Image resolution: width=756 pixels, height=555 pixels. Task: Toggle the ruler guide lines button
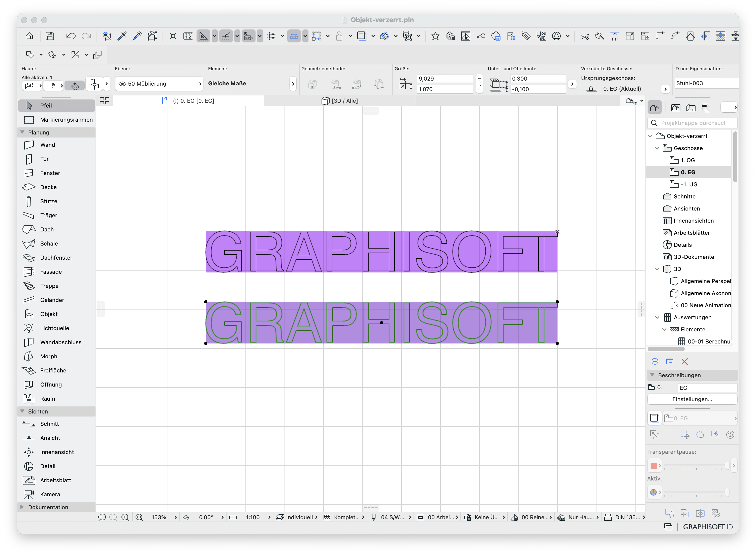pos(203,36)
